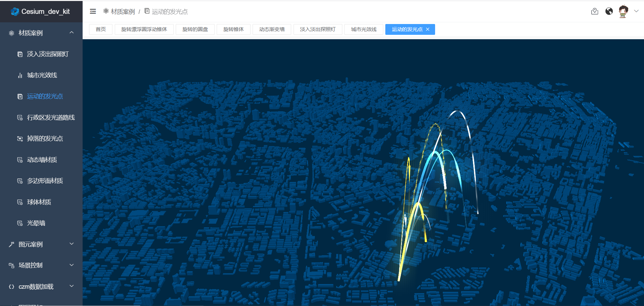Close the 运动的发光点 tab

[x=428, y=29]
